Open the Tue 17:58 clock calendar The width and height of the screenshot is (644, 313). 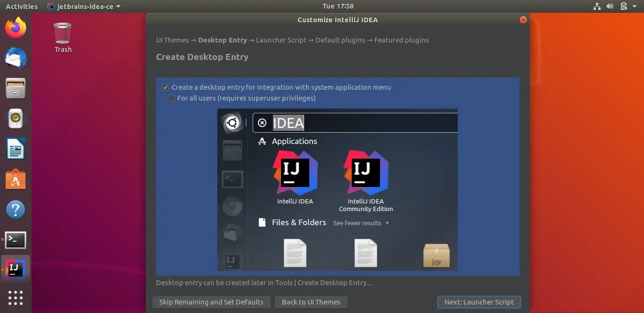338,6
